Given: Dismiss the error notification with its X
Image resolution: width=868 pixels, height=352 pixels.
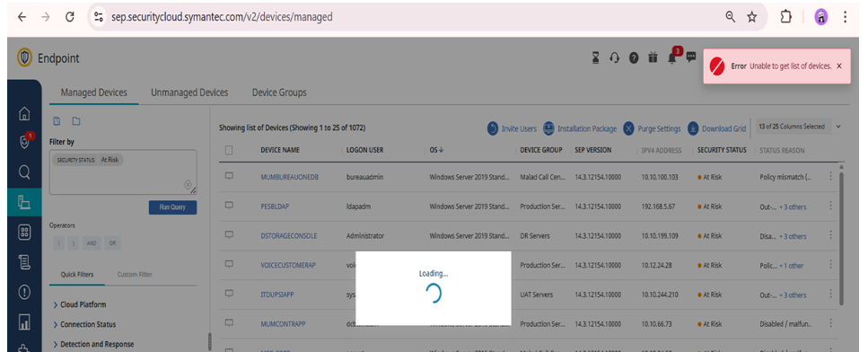Looking at the screenshot, I should 839,66.
